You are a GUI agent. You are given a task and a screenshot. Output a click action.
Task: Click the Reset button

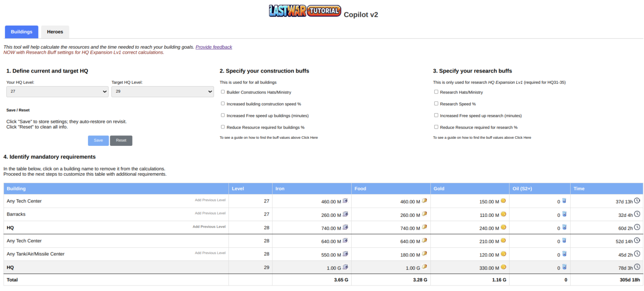click(121, 140)
